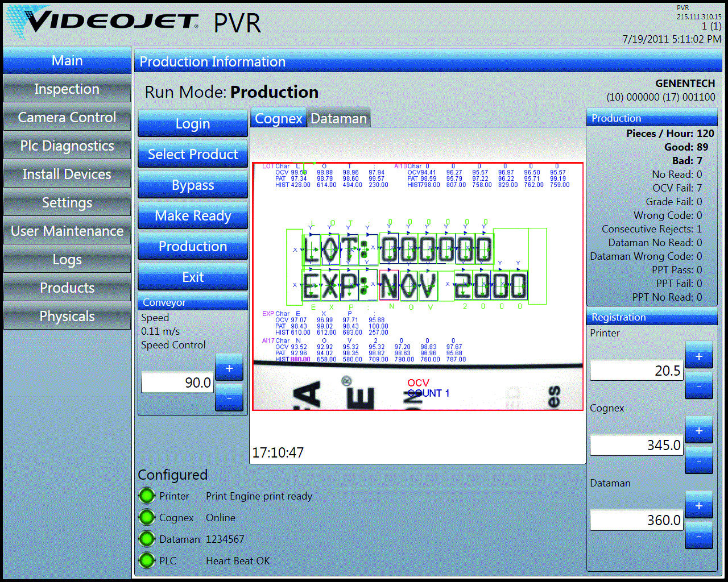Click the green PLC status light
Screen dimensions: 728x582
click(147, 560)
